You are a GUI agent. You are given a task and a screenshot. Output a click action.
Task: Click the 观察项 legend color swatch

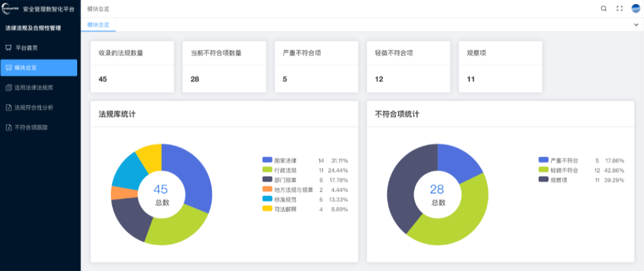coord(544,180)
